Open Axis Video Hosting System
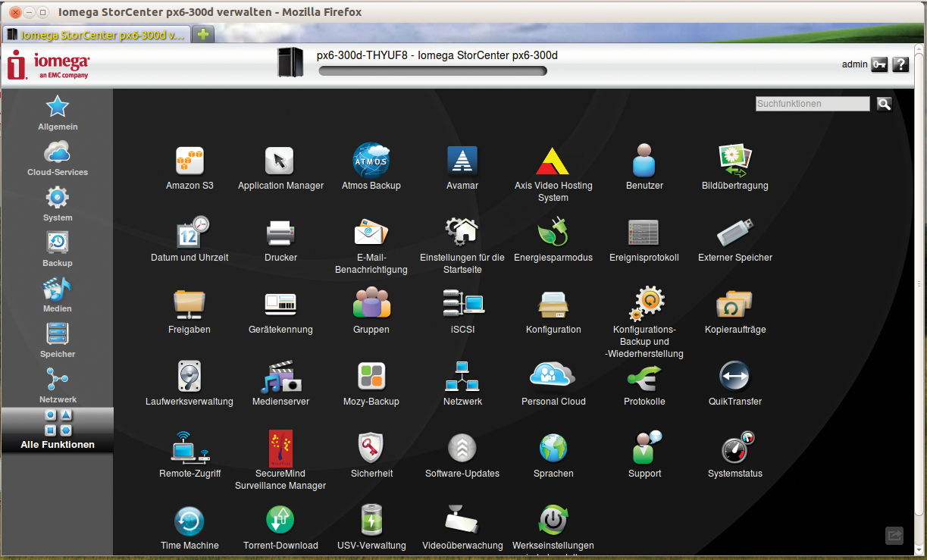Viewport: 927px width, 560px height. pos(553,161)
